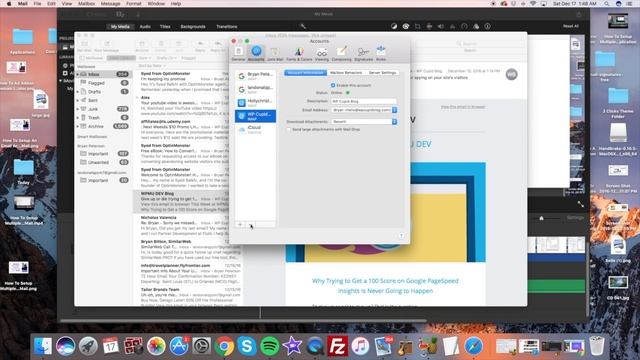Open App Store from the Dock

point(179,346)
